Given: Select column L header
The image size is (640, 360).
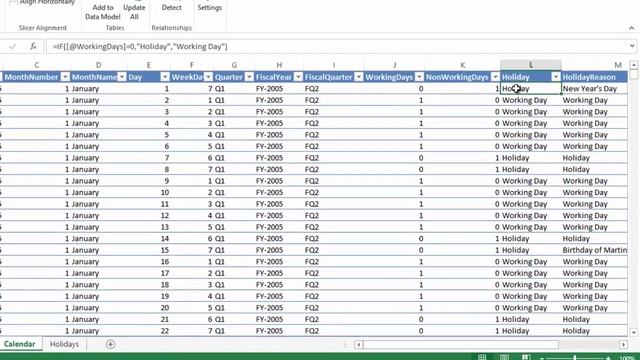Looking at the screenshot, I should point(531,65).
